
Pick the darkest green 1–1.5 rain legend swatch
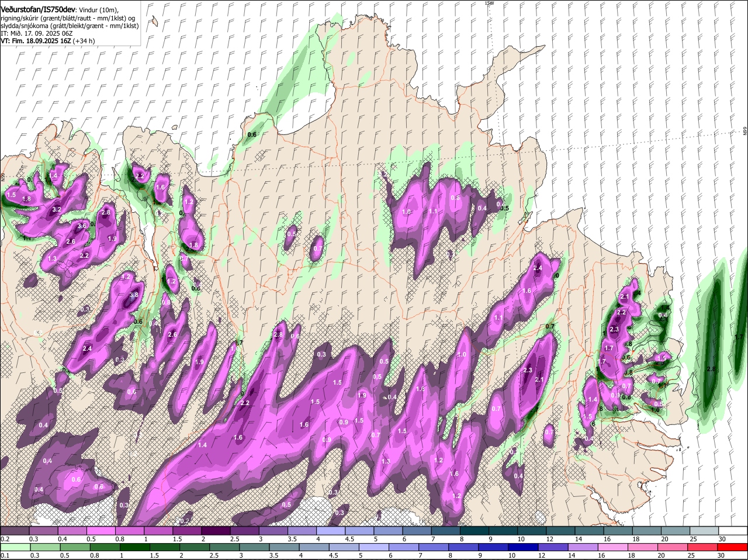(134, 547)
